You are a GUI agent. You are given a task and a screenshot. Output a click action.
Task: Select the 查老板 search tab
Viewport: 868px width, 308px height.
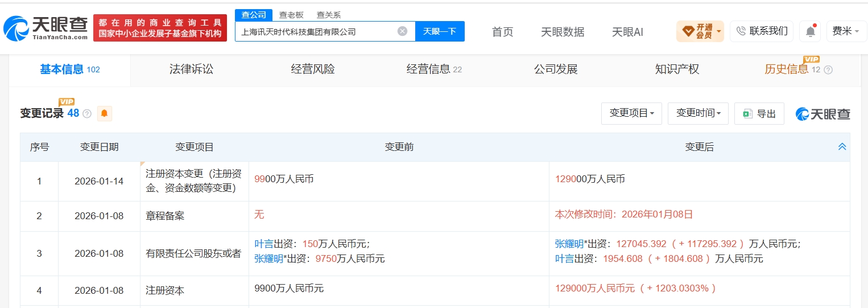click(291, 15)
